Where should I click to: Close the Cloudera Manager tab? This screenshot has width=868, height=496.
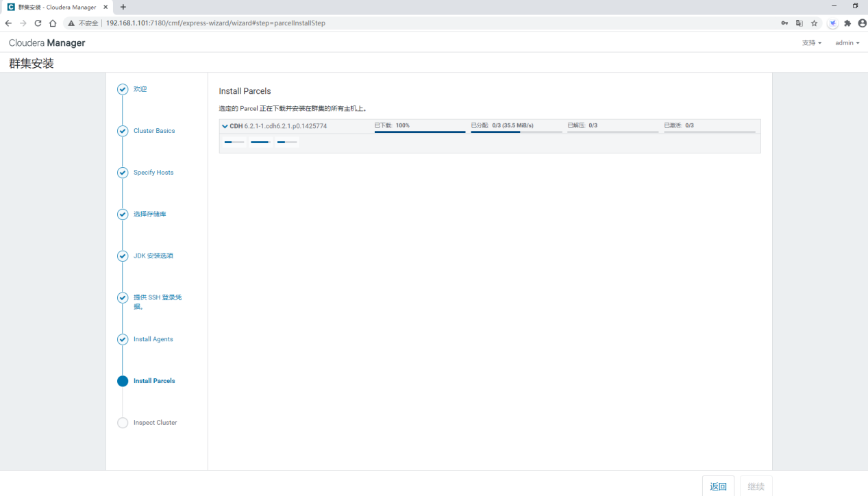[x=105, y=7]
